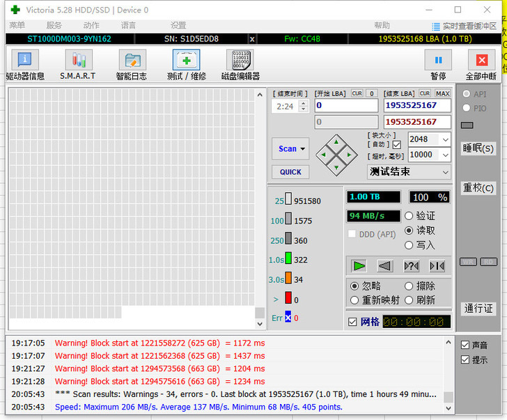Click the down arrow on the diamond pad

336,167
